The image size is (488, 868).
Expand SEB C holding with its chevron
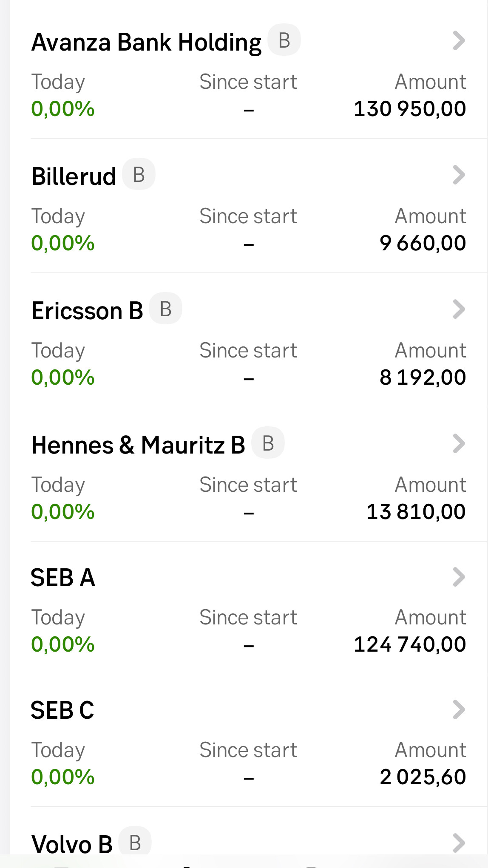click(459, 710)
